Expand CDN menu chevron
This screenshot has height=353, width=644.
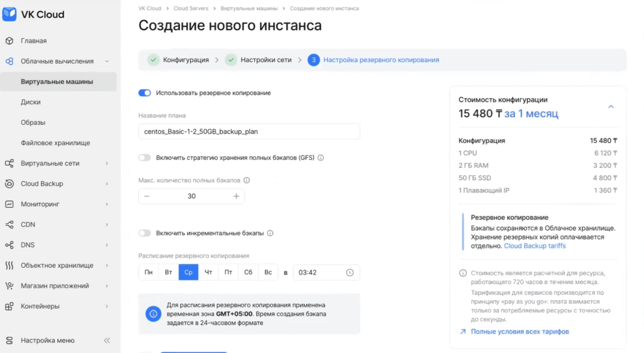coord(107,225)
